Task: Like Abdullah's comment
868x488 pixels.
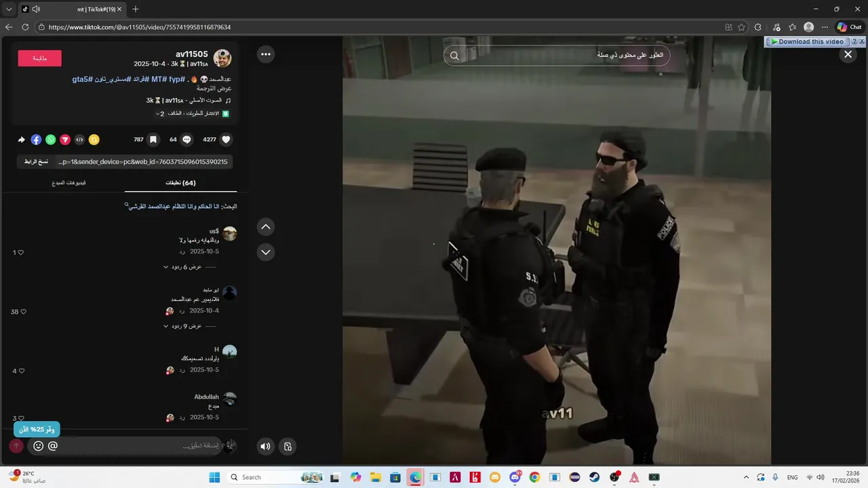Action: (21, 418)
